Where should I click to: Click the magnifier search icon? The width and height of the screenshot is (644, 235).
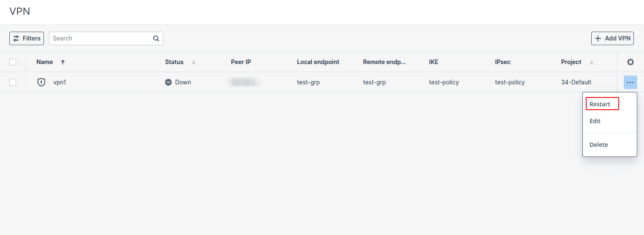click(x=156, y=38)
